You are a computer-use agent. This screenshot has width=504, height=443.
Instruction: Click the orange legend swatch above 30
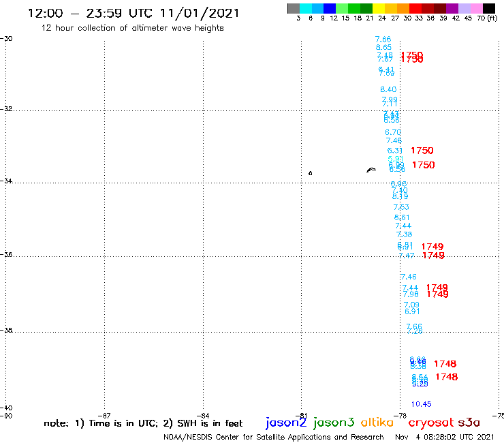403,8
